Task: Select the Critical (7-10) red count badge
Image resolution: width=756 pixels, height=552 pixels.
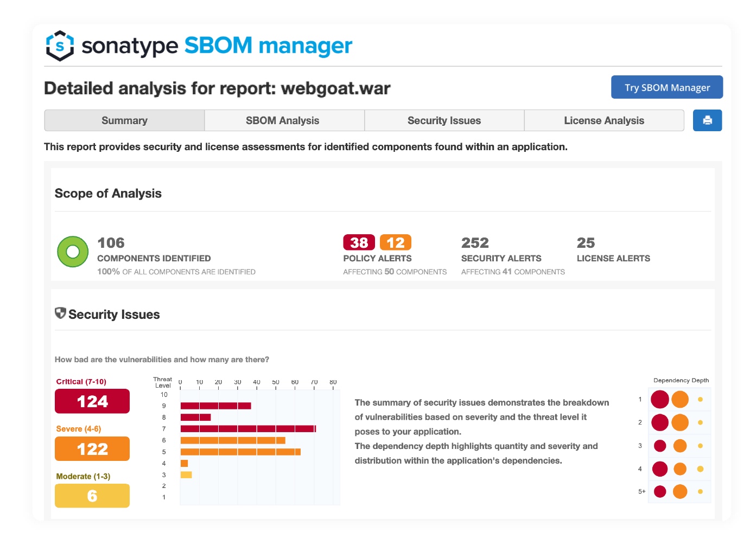Action: click(92, 401)
